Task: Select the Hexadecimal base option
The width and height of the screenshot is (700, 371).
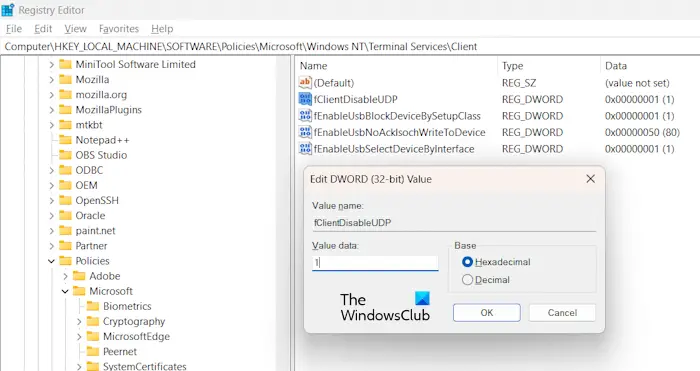Action: coord(467,262)
